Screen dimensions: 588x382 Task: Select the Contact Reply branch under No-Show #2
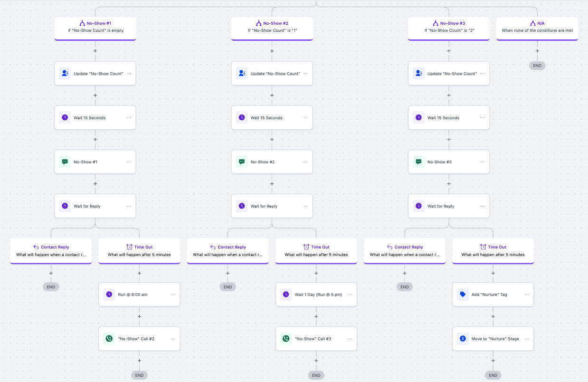(228, 250)
